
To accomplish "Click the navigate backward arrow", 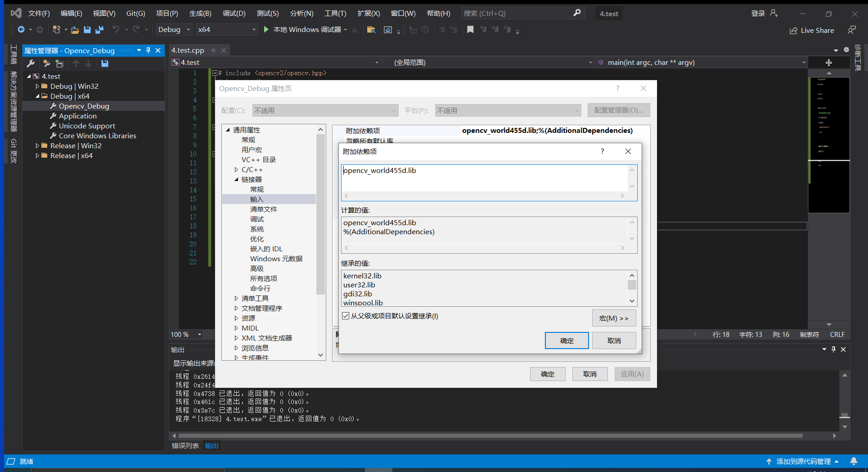I will (22, 30).
